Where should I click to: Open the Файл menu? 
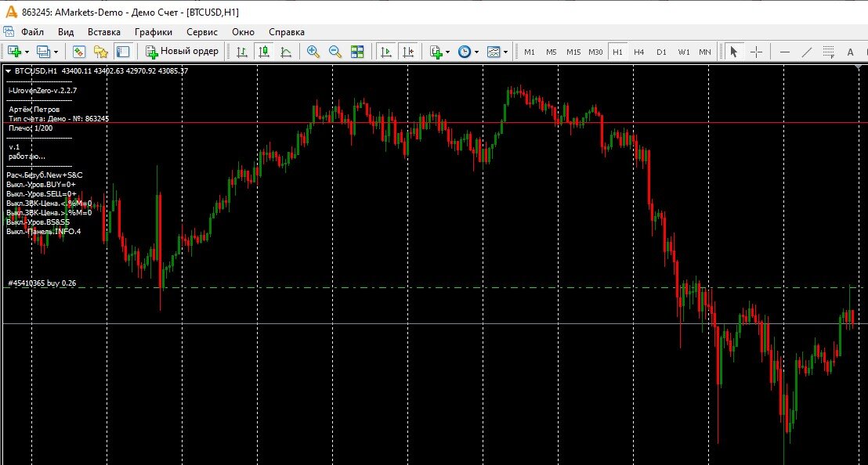(x=32, y=31)
